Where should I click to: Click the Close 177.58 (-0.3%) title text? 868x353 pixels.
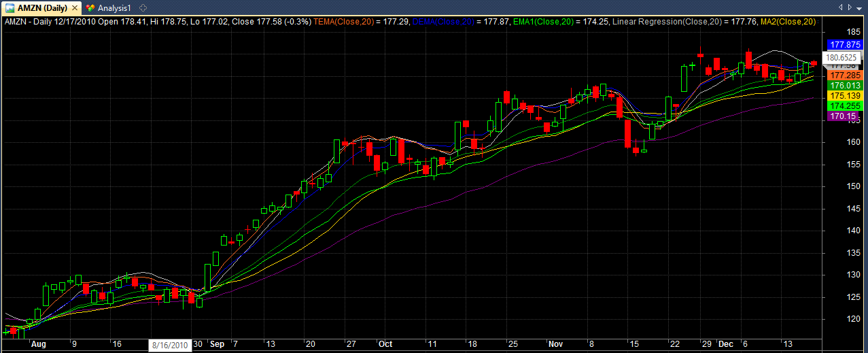point(273,22)
